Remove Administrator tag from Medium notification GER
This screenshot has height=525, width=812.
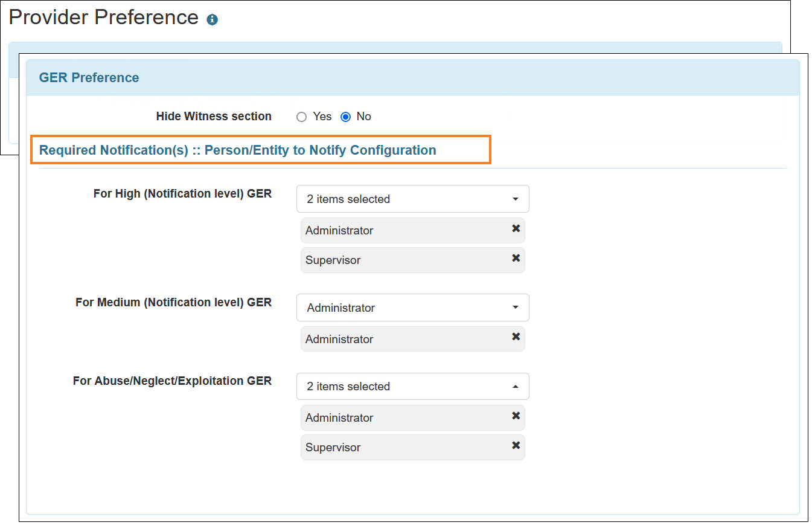[x=516, y=337]
